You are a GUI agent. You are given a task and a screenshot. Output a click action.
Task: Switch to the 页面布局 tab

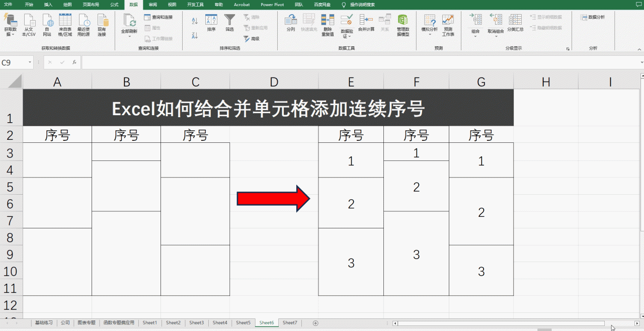click(91, 5)
